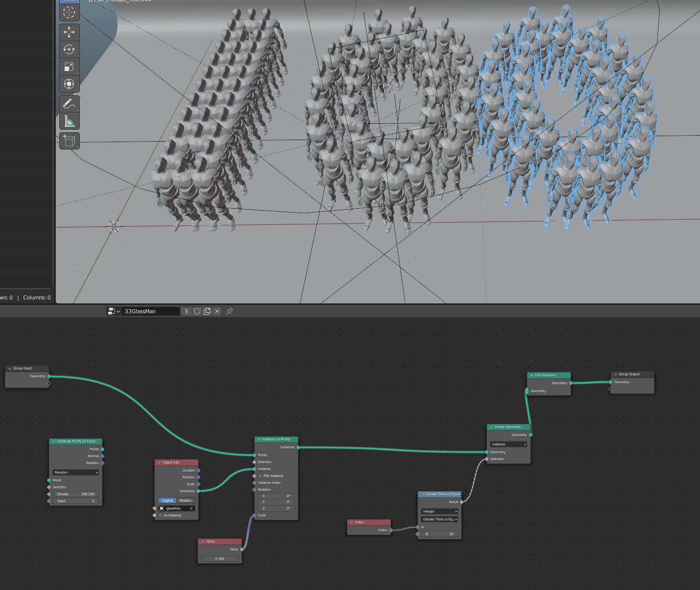Duplicate the 33GlassMan node tree
The width and height of the screenshot is (700, 590).
207,311
